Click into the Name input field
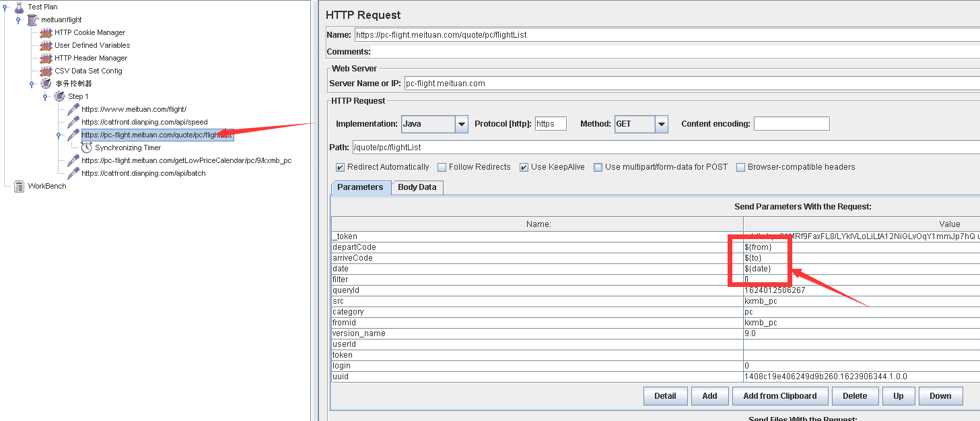 click(666, 35)
